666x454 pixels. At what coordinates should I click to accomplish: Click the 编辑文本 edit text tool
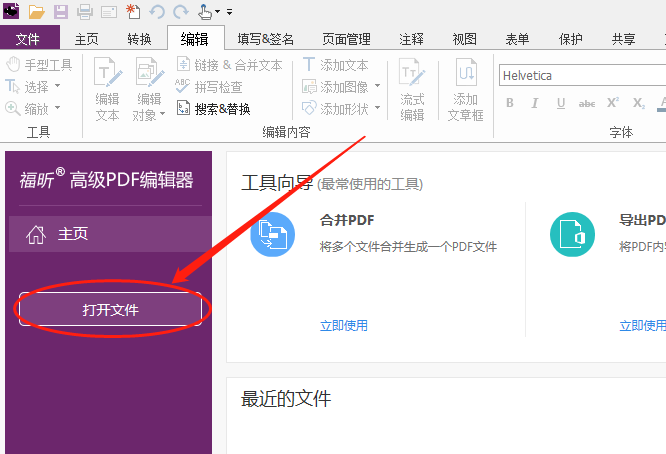click(x=107, y=89)
